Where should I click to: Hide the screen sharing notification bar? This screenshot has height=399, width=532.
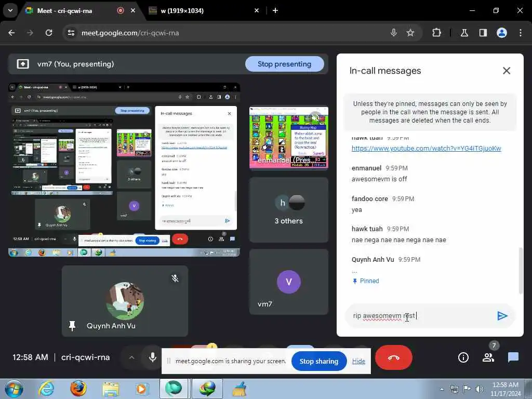click(358, 361)
